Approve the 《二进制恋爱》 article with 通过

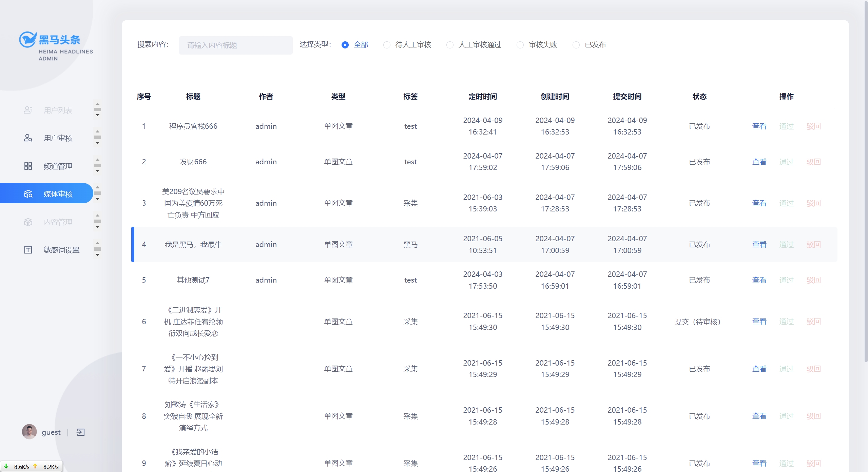point(786,321)
